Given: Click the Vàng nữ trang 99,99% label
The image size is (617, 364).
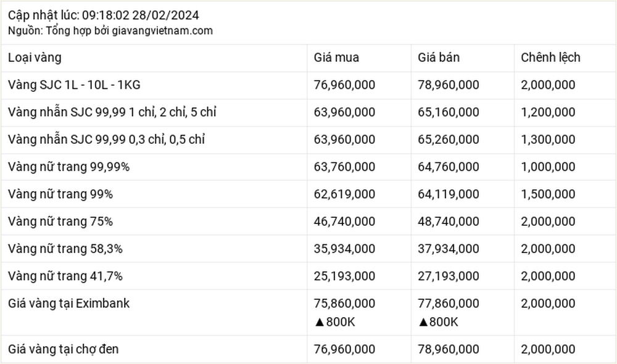Looking at the screenshot, I should pos(69,167).
